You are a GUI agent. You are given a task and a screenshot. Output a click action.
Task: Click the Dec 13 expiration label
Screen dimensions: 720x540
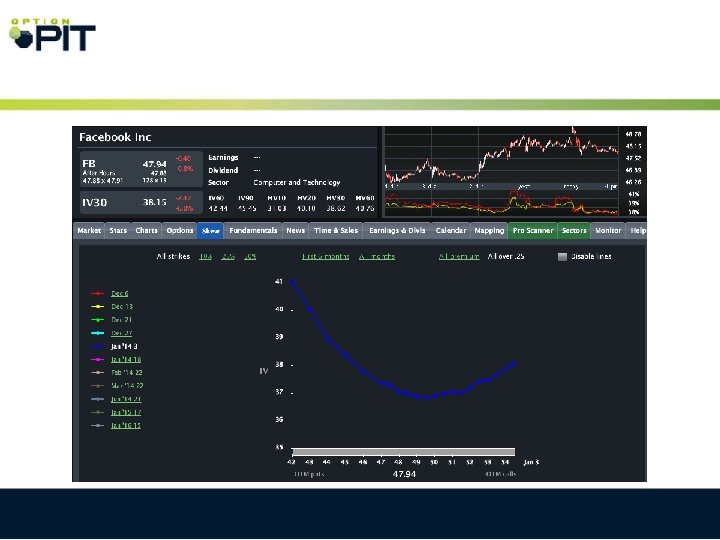pos(122,306)
